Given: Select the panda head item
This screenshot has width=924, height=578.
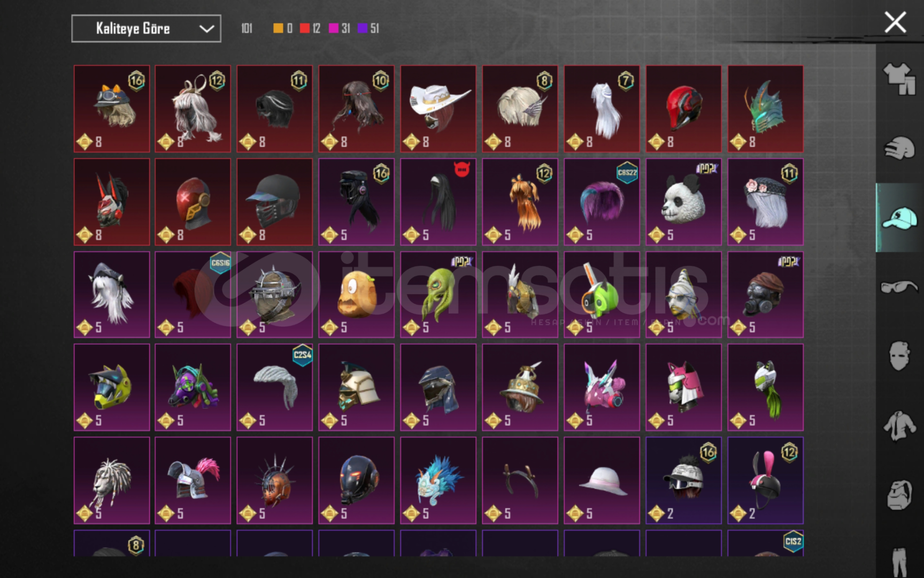Looking at the screenshot, I should pos(683,202).
